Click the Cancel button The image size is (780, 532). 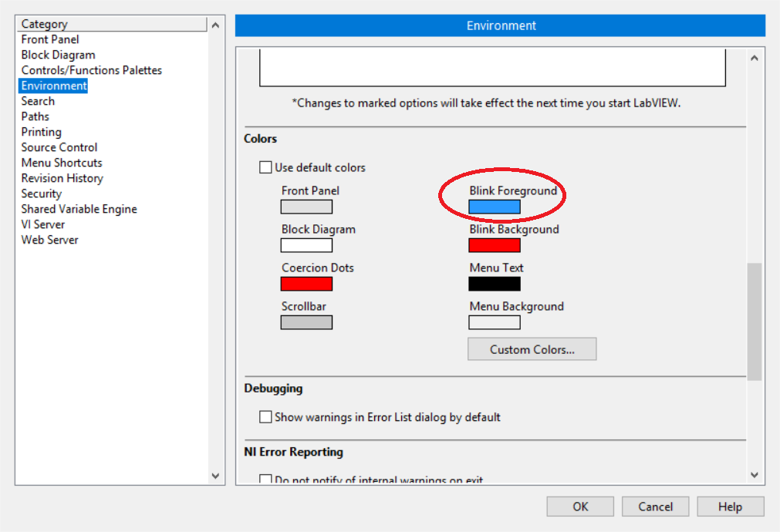655,507
